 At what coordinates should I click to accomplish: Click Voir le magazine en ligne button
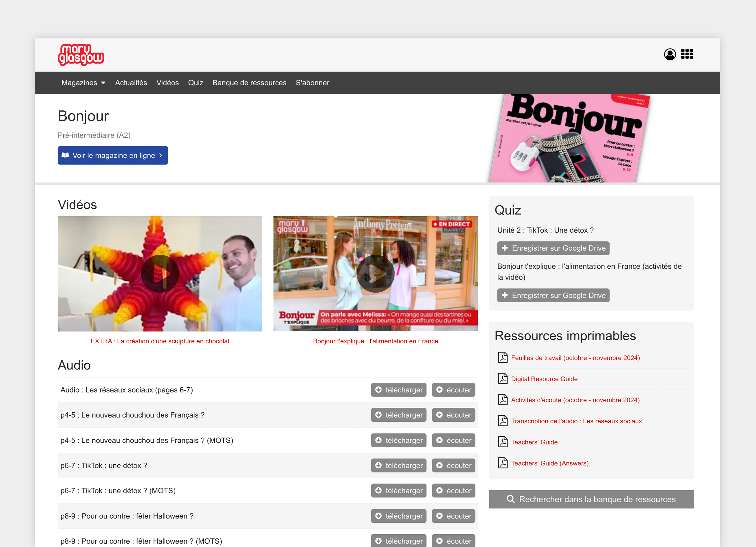click(113, 155)
